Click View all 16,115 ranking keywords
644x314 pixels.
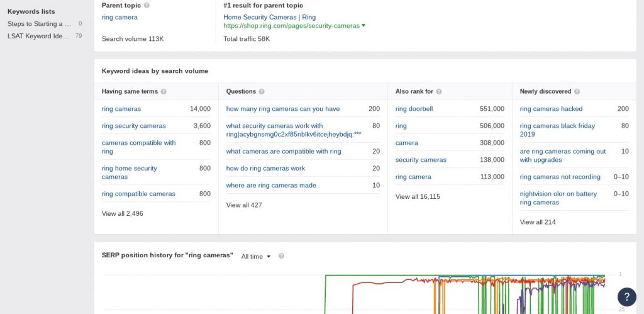418,197
